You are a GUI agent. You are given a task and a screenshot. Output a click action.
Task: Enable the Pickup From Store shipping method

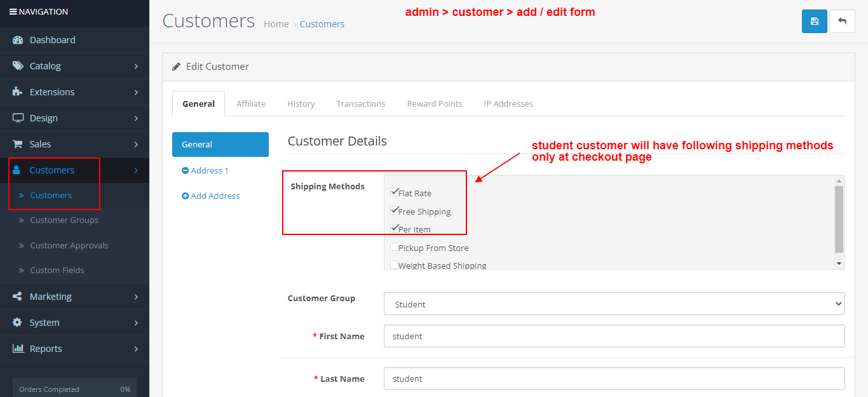click(394, 246)
